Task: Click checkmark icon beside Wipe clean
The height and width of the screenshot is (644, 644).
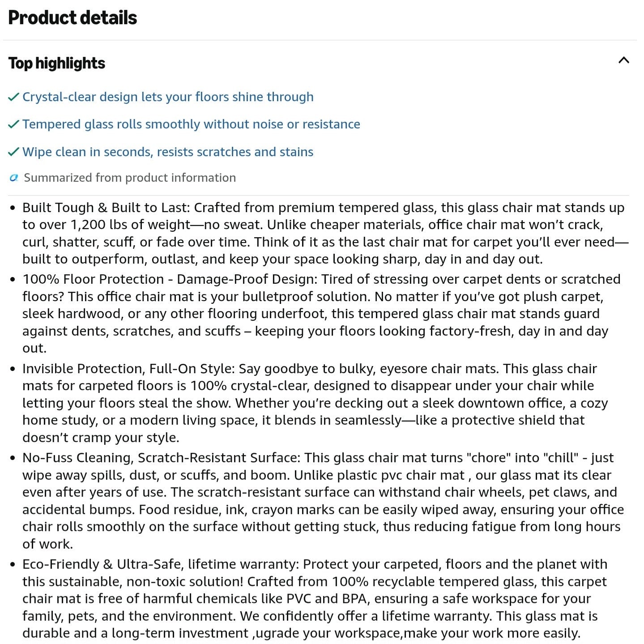Action: coord(14,152)
